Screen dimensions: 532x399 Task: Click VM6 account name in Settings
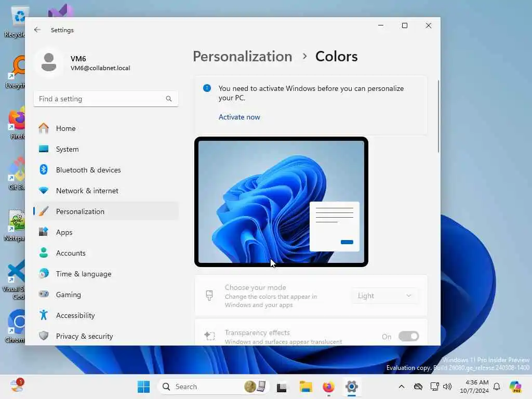point(78,59)
